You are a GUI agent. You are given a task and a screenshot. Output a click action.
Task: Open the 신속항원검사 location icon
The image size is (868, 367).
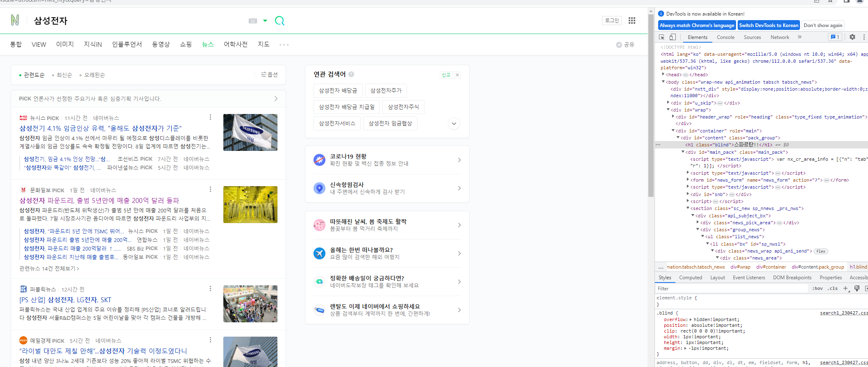coord(319,188)
